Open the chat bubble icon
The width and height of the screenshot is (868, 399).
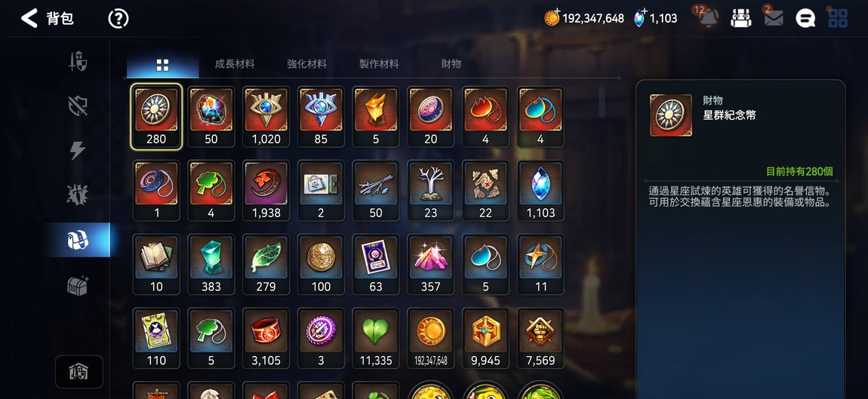(805, 18)
